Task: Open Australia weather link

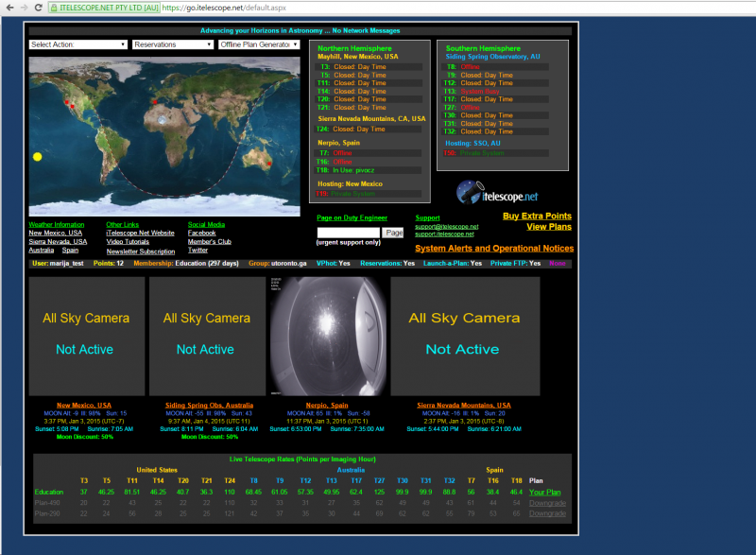Action: click(41, 250)
